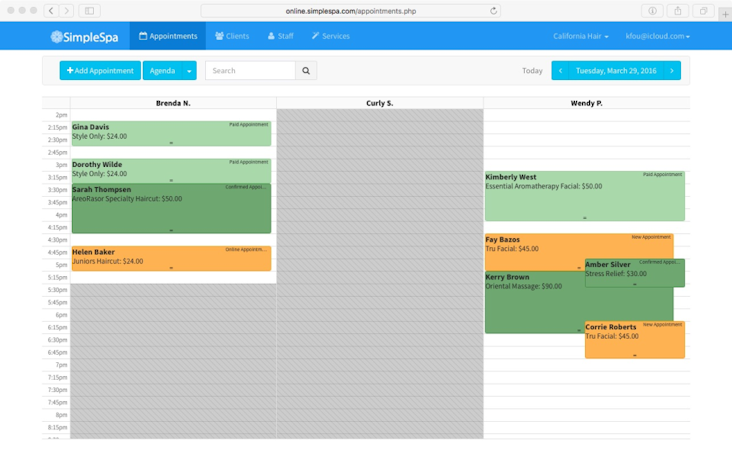The height and width of the screenshot is (450, 732).
Task: Focus the Search input field
Action: click(x=250, y=70)
